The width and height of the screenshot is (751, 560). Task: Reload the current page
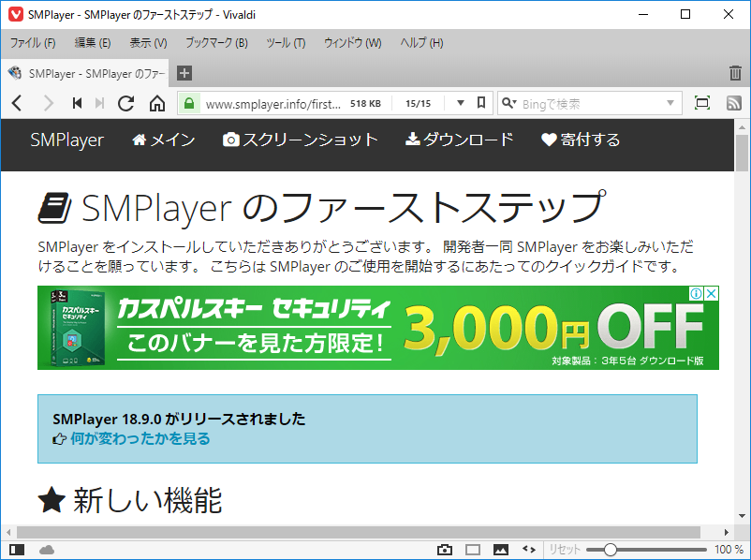(126, 103)
